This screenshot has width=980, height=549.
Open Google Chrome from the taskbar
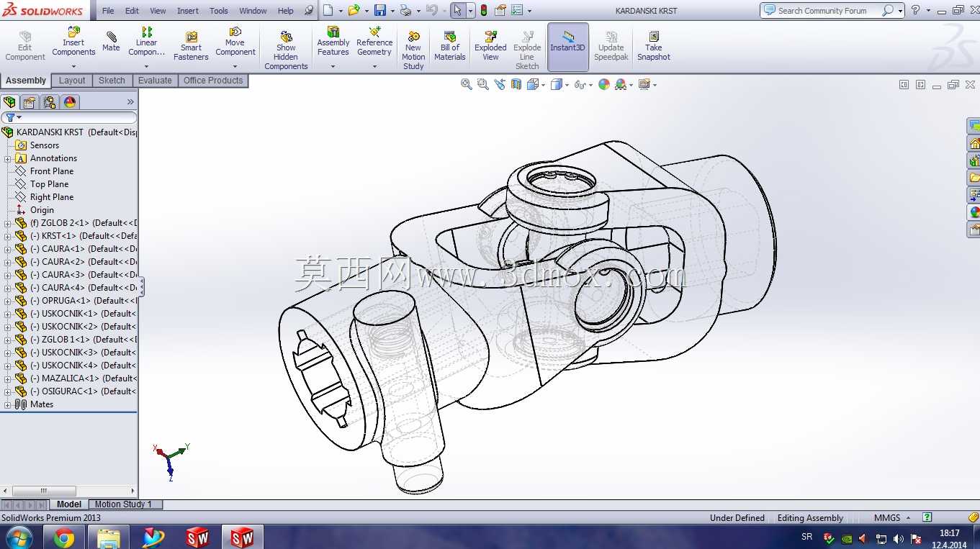click(64, 537)
